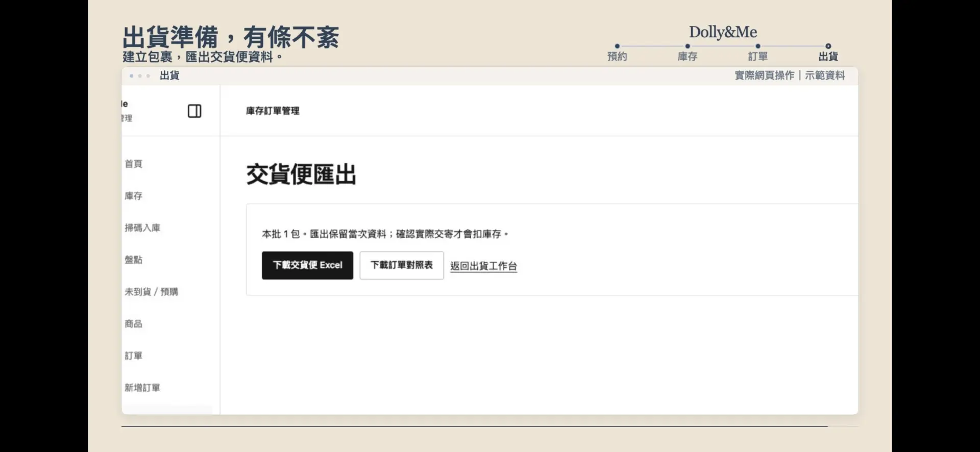980x452 pixels.
Task: Open 首頁 in the sidebar
Action: click(x=134, y=164)
